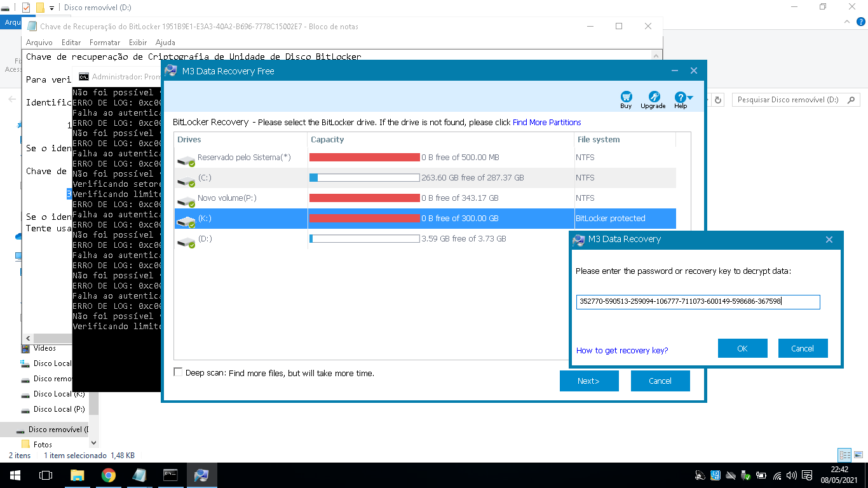Enable the Deep scan checkbox
868x488 pixels.
click(x=178, y=372)
